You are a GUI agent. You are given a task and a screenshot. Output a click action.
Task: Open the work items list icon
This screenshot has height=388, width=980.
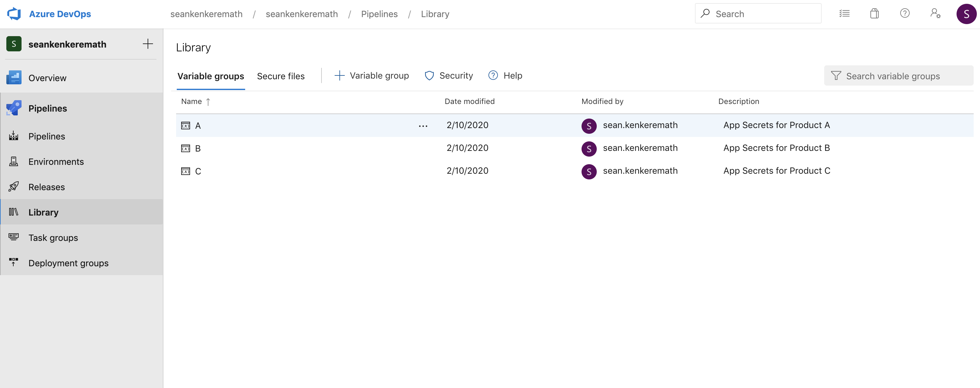point(844,14)
